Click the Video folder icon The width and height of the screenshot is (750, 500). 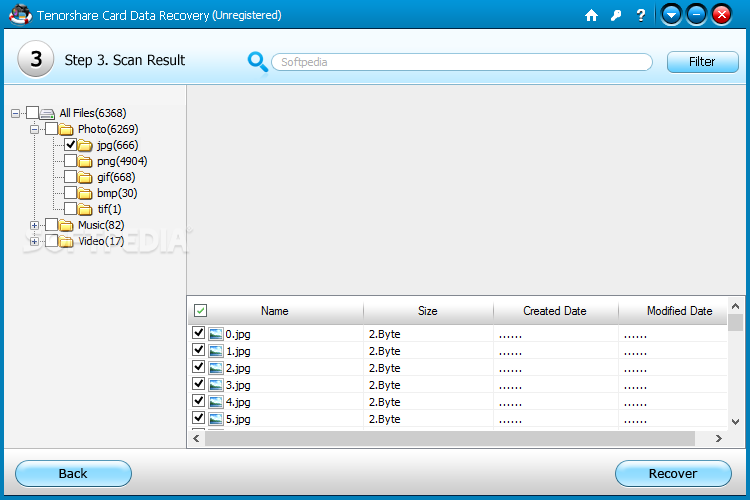[x=66, y=242]
